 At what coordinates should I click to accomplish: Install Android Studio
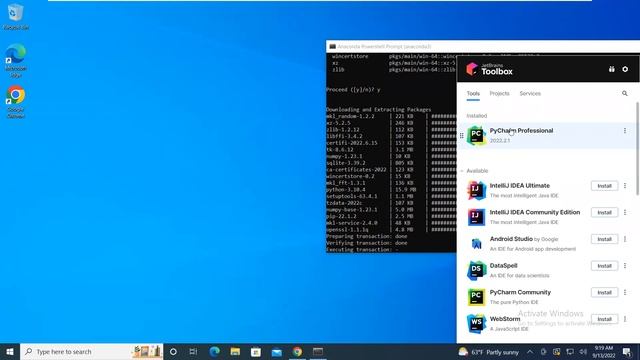(x=604, y=239)
